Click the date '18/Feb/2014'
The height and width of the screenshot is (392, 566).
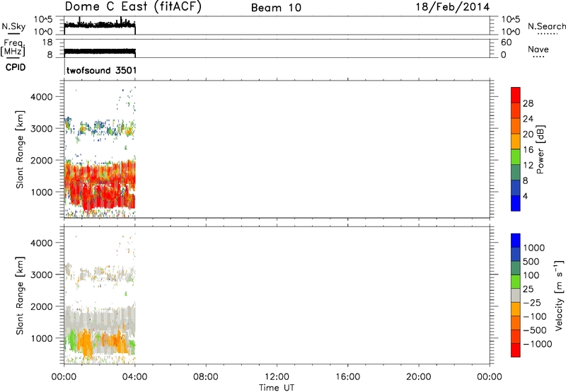click(x=452, y=6)
